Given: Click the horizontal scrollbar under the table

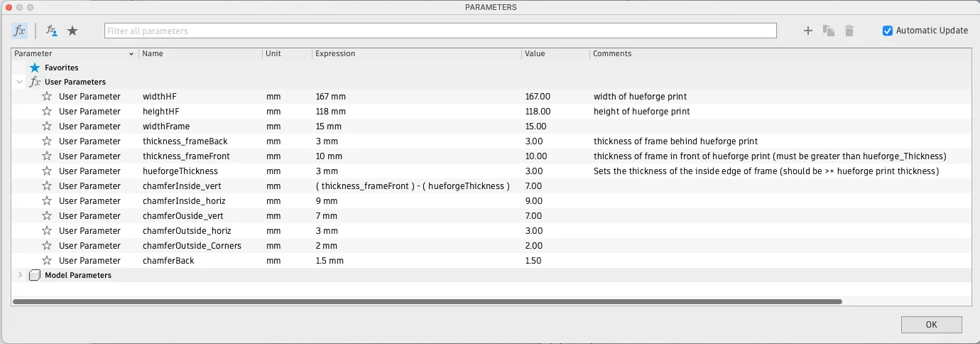Looking at the screenshot, I should point(426,301).
